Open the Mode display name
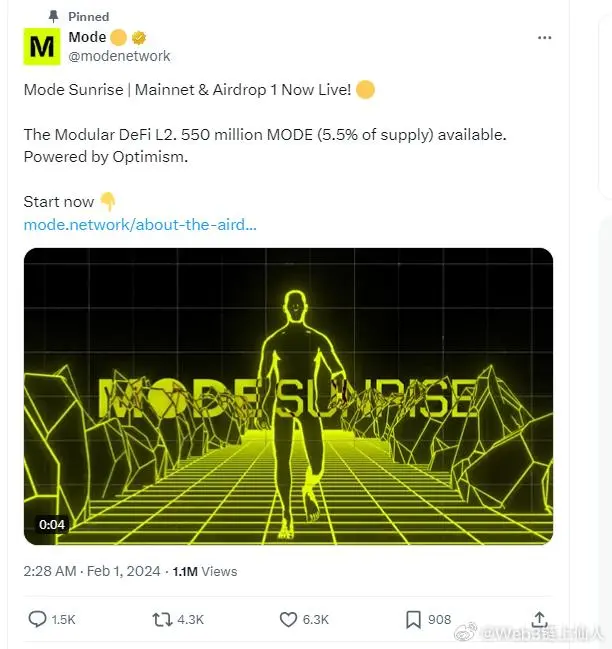 87,37
